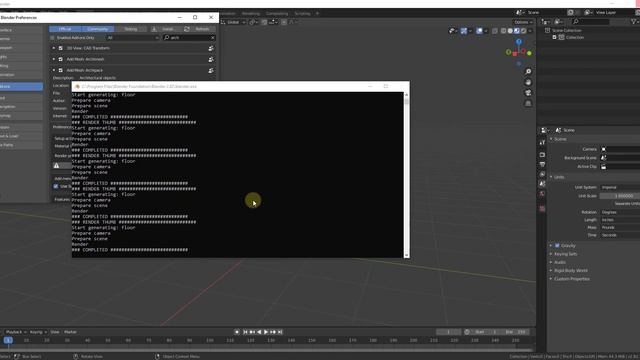Toggle the checked option below Add menu
The width and height of the screenshot is (640, 360).
[56, 186]
